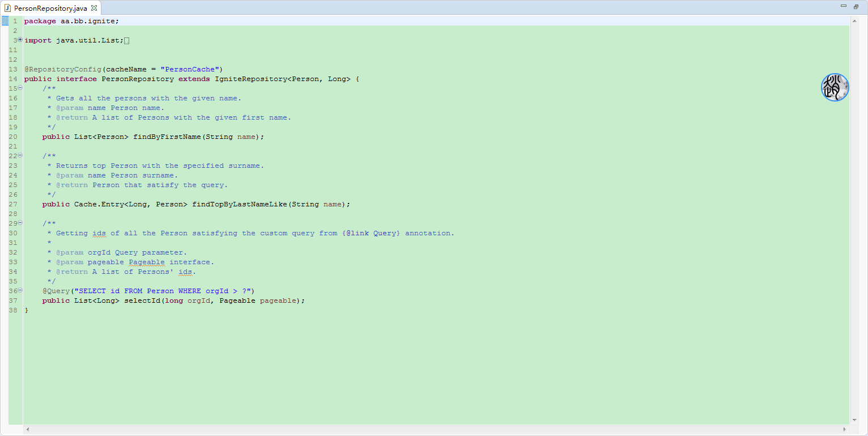Click the circular seal watermark in the editor
The height and width of the screenshot is (436, 868).
[x=835, y=87]
